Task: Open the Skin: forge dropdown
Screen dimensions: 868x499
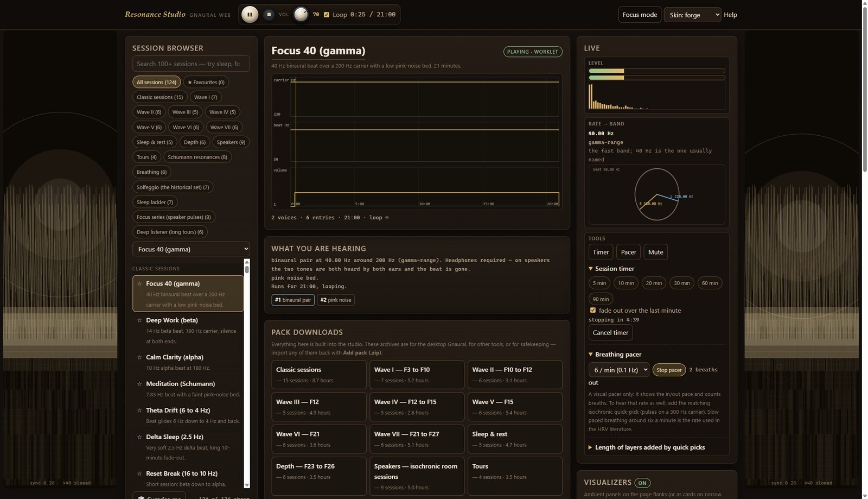Action: [x=692, y=15]
